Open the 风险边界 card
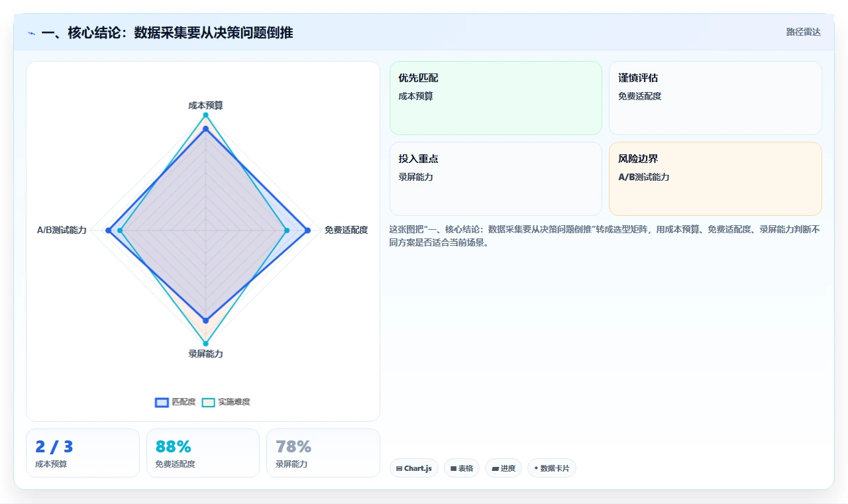848x504 pixels. [x=715, y=179]
